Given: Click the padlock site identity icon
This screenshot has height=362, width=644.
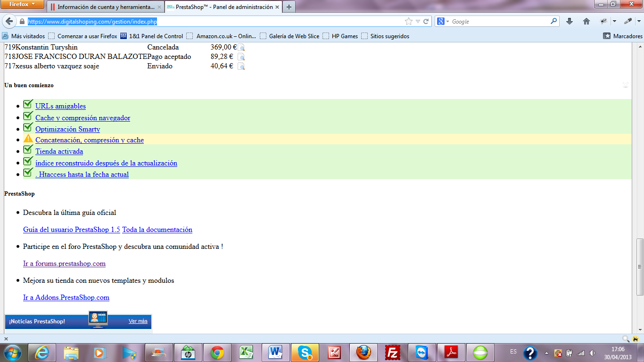Looking at the screenshot, I should [22, 22].
